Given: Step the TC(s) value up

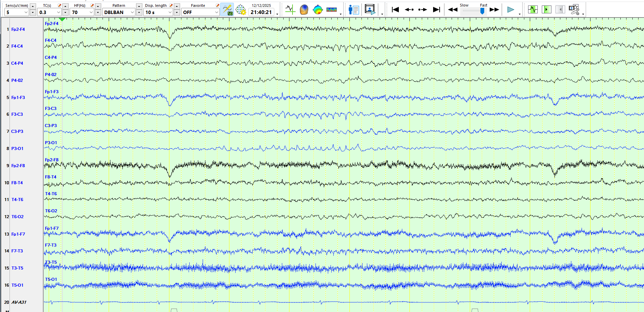Looking at the screenshot, I should (65, 6).
